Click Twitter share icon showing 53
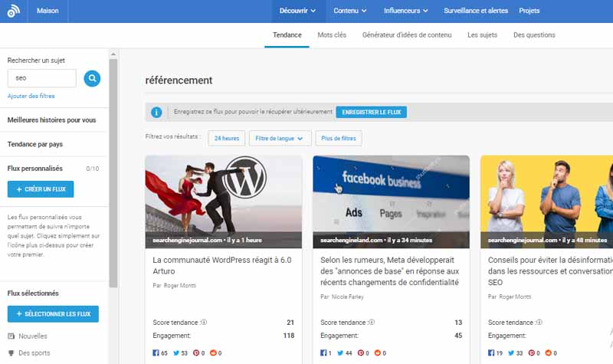 coord(176,353)
